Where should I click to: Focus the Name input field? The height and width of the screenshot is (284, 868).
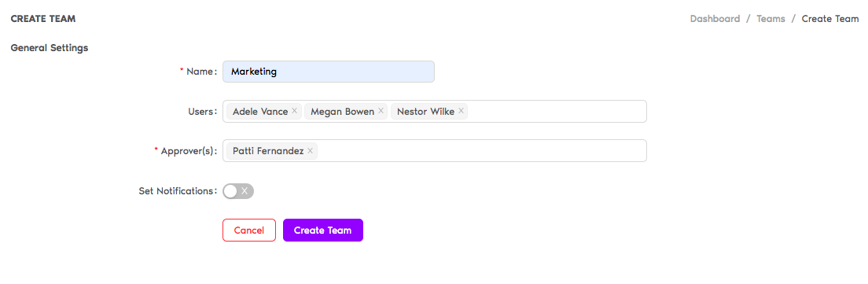[x=329, y=72]
